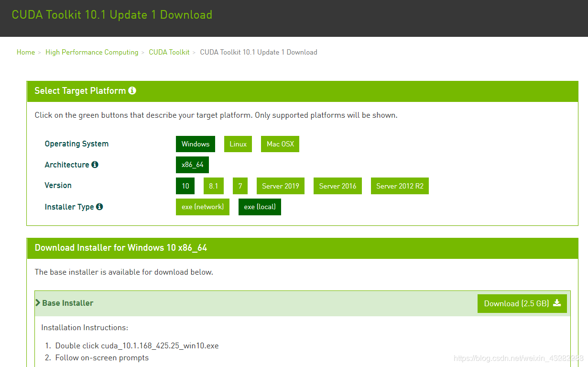This screenshot has width=588, height=367.
Task: Choose Server 2019 version
Action: pos(281,186)
